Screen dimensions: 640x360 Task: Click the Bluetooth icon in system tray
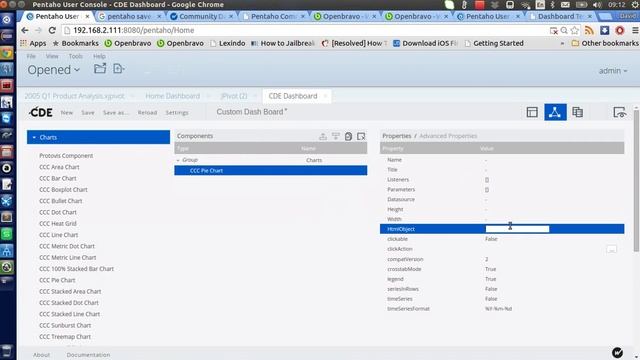pyautogui.click(x=553, y=5)
